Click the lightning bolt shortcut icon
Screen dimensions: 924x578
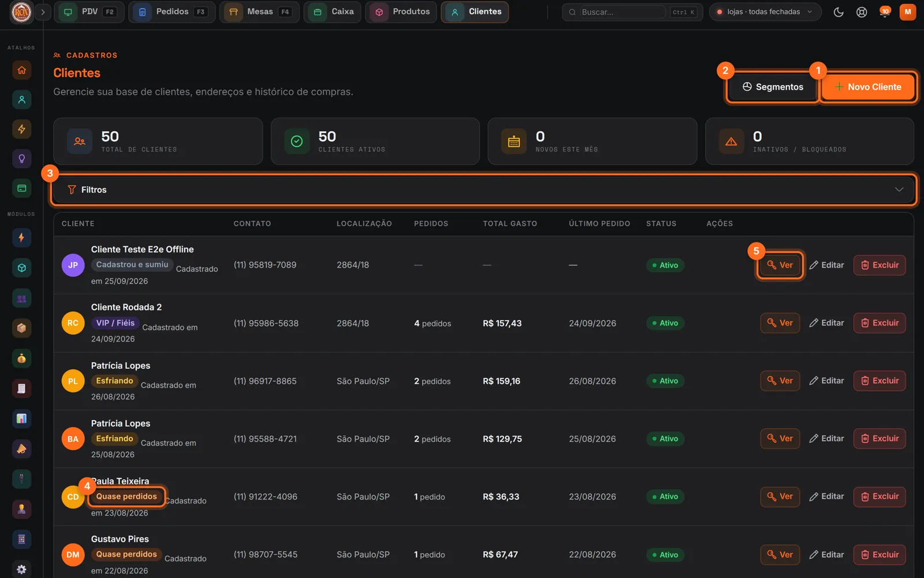[x=21, y=129]
